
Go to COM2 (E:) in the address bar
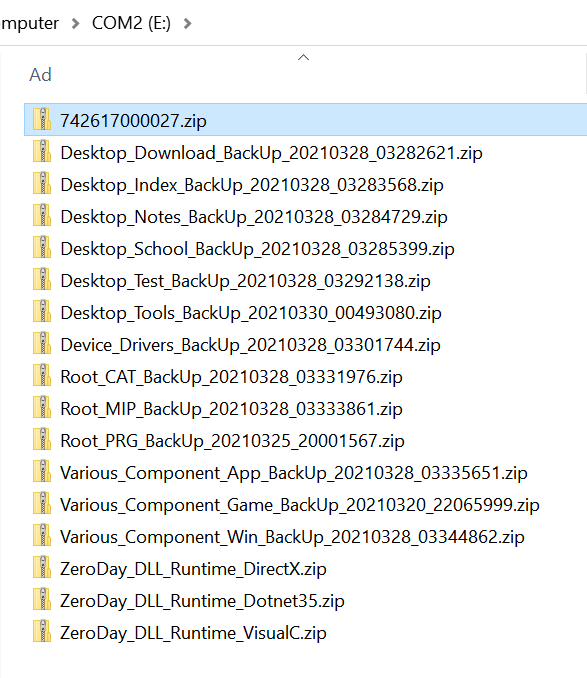tap(131, 23)
